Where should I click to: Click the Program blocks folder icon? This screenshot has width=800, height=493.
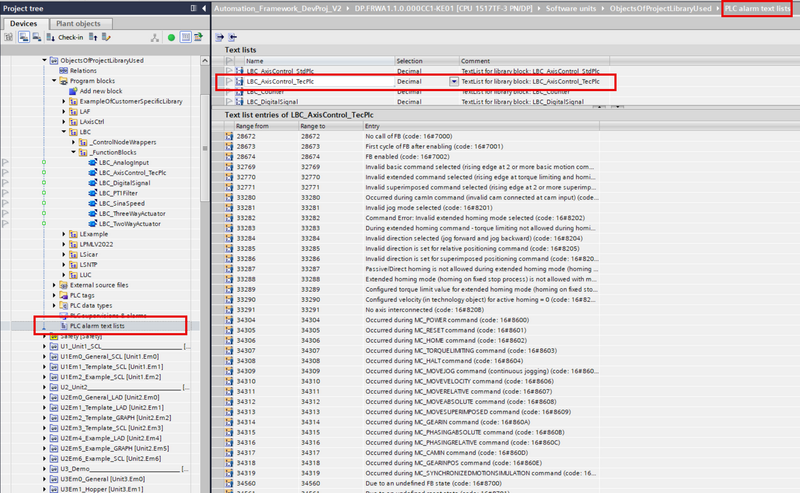pos(63,81)
